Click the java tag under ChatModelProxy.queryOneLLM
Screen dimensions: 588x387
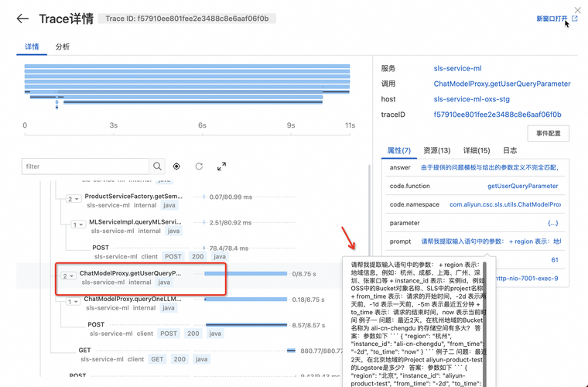[169, 308]
